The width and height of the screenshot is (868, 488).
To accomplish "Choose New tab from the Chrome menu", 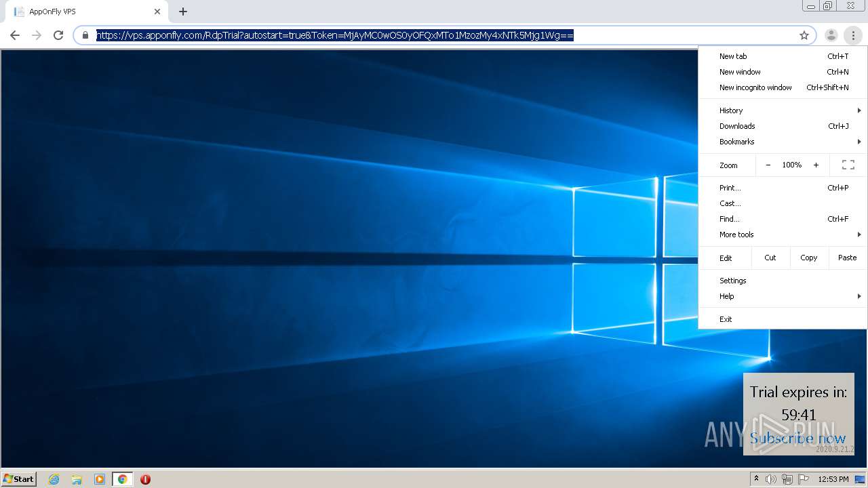I will [x=783, y=56].
